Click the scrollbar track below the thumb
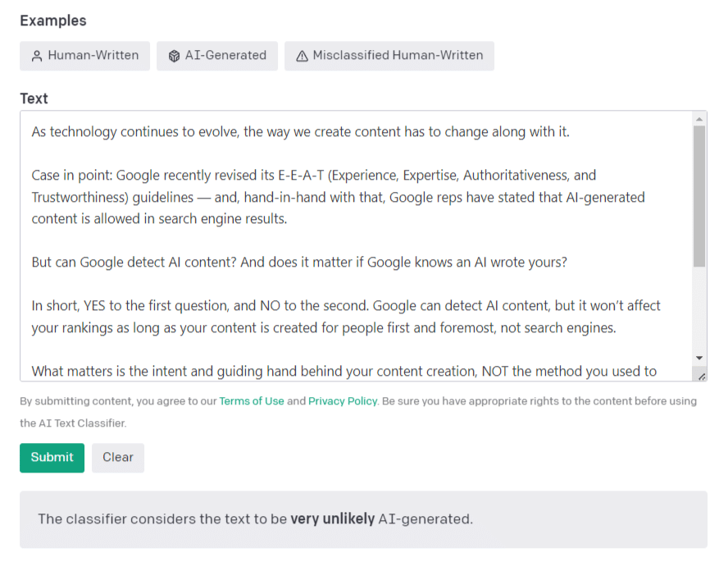Image resolution: width=728 pixels, height=562 pixels. pyautogui.click(x=699, y=312)
